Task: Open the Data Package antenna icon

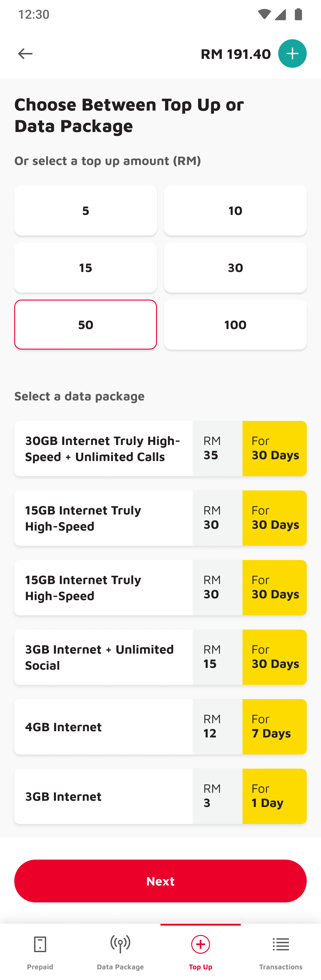Action: pyautogui.click(x=120, y=944)
